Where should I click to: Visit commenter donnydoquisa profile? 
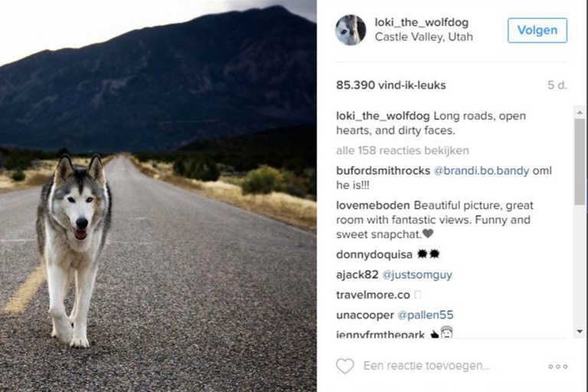(x=374, y=255)
